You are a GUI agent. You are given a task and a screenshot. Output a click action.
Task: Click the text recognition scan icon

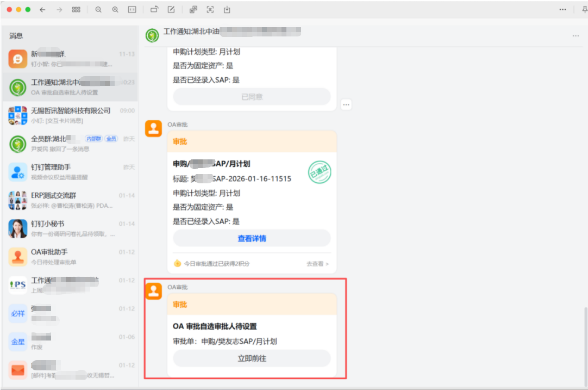click(x=210, y=10)
